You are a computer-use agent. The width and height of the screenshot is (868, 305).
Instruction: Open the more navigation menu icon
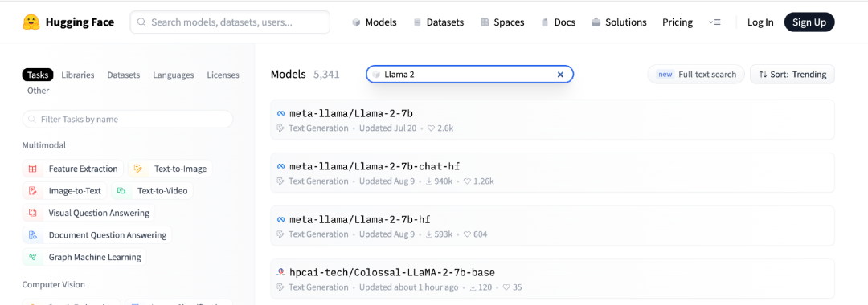714,22
